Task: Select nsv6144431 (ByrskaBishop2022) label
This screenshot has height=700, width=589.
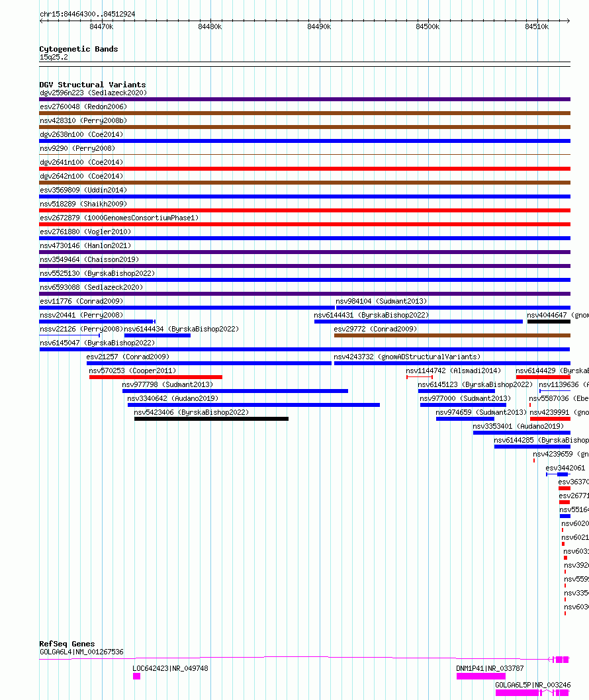Action: (x=371, y=315)
